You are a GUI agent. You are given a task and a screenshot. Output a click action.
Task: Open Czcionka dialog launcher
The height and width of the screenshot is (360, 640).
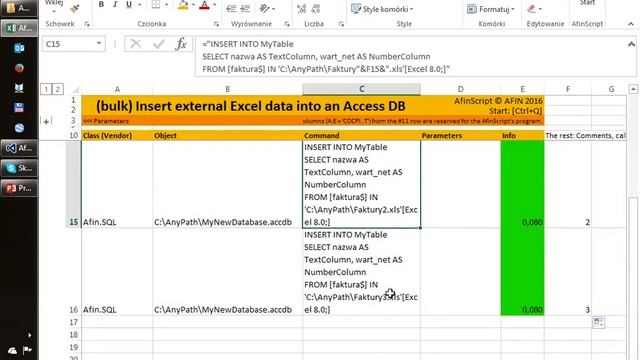point(216,24)
